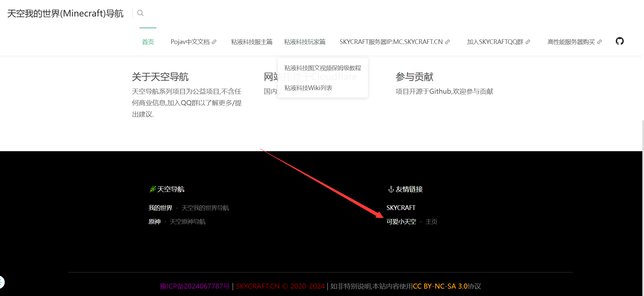Click heading 关于天空导航
Screen dimensions: 644x296
tap(160, 77)
